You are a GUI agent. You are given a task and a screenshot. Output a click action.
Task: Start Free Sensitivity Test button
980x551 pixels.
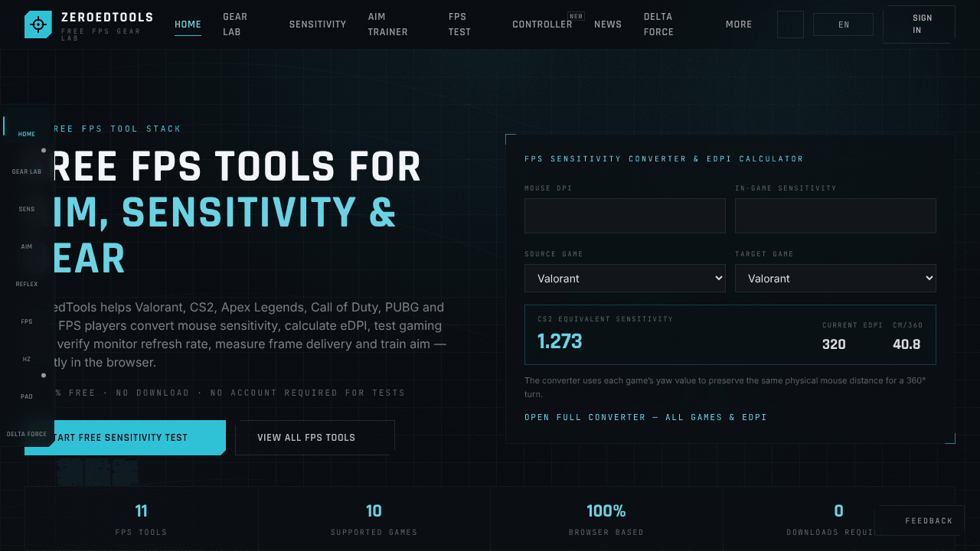click(x=125, y=438)
